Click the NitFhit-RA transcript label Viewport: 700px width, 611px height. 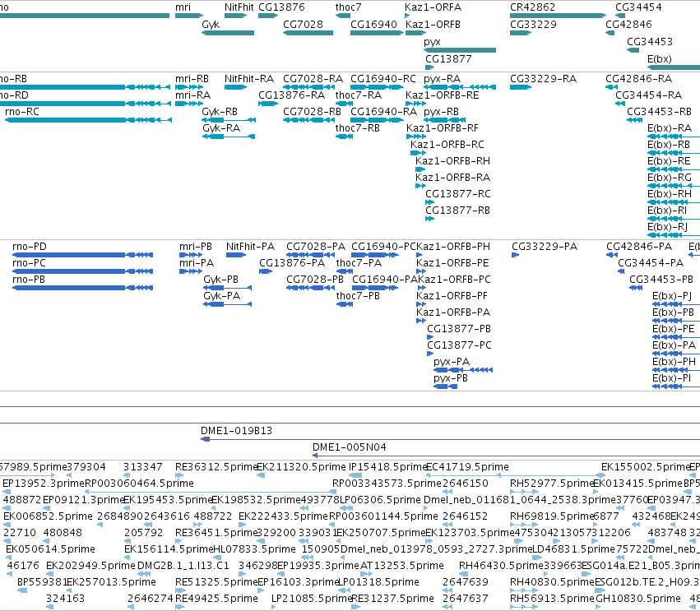[249, 79]
